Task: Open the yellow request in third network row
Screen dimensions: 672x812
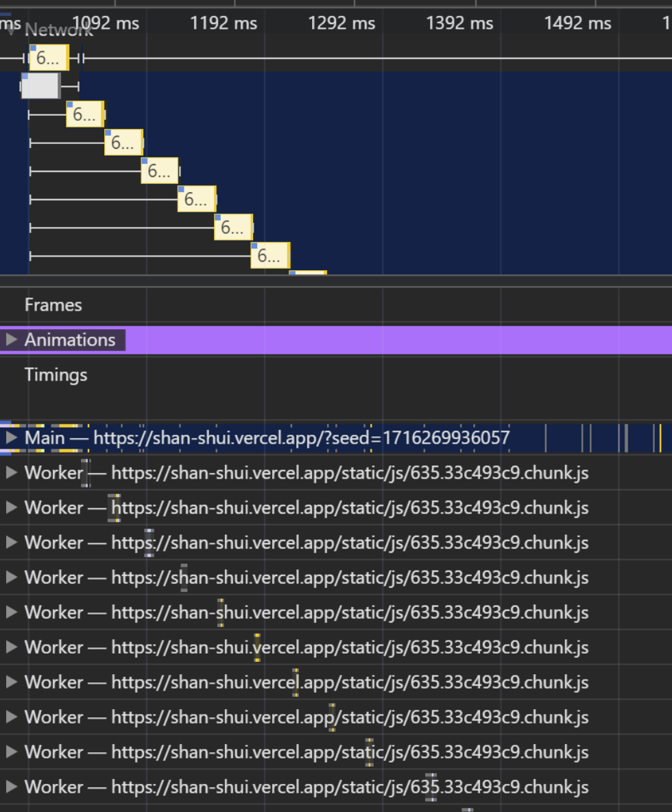Action: pos(85,114)
